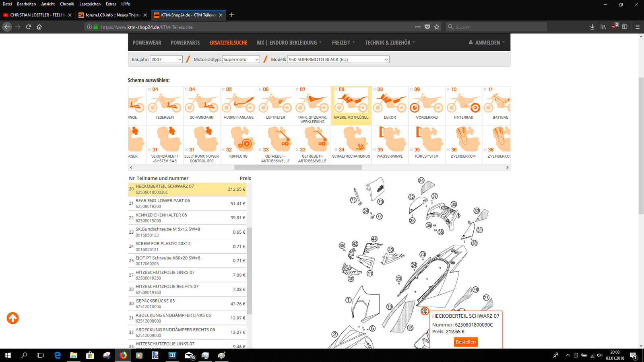Open the Powerparts navigation menu item

coord(185,43)
